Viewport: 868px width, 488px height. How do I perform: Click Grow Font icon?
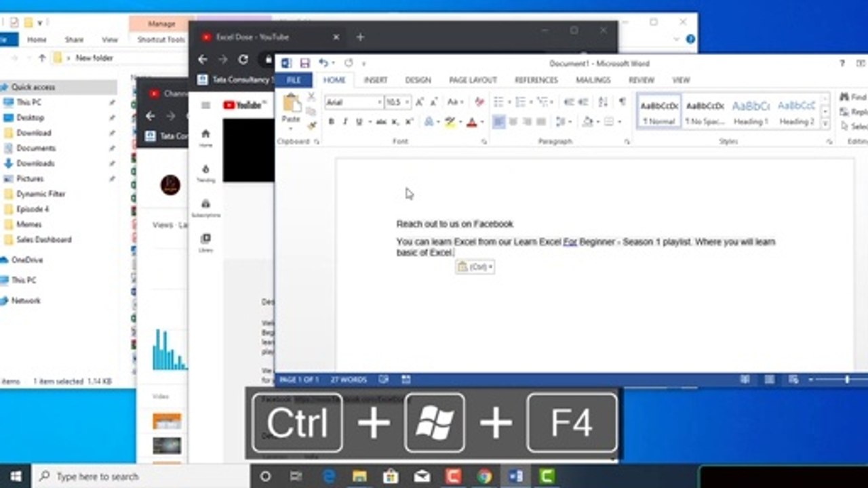point(419,102)
